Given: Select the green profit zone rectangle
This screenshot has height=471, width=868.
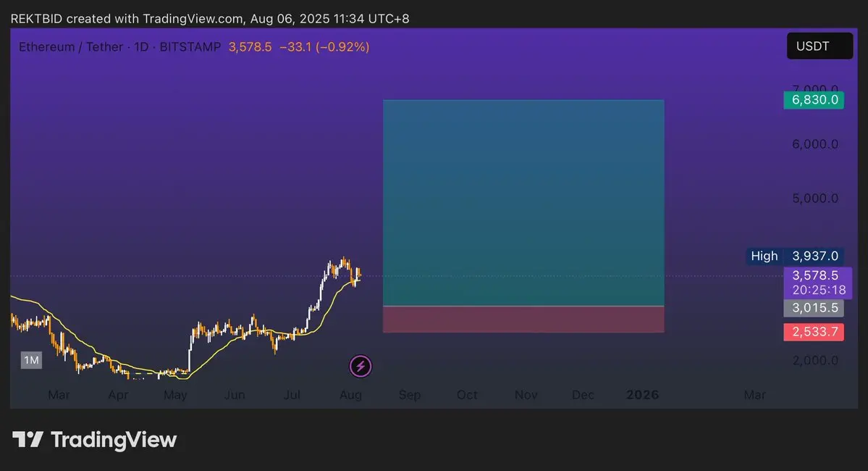Looking at the screenshot, I should (x=523, y=202).
